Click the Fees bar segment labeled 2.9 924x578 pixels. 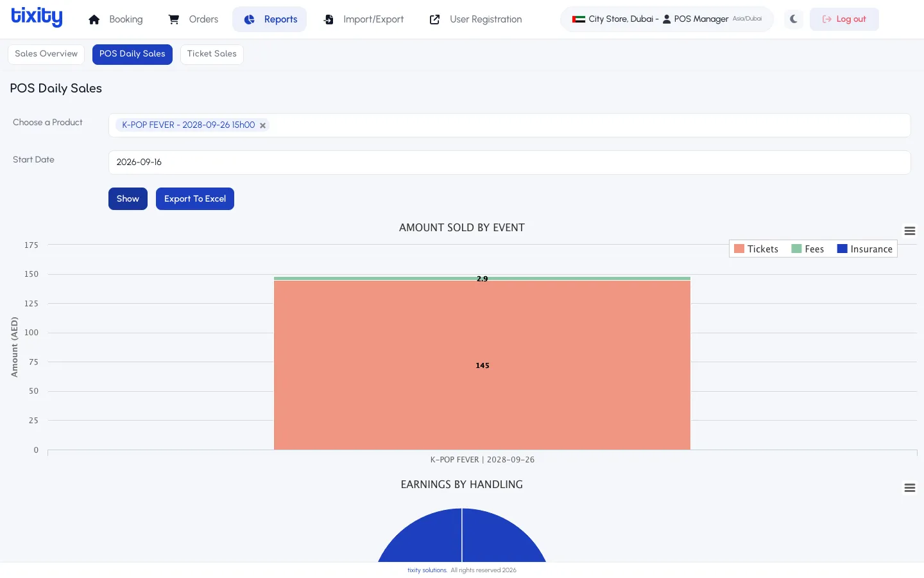point(482,279)
